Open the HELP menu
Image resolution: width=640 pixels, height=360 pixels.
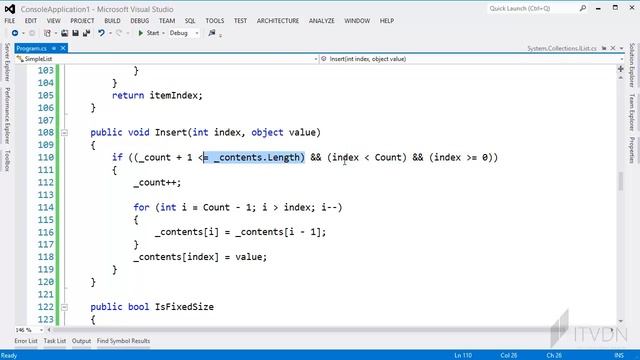click(x=387, y=20)
